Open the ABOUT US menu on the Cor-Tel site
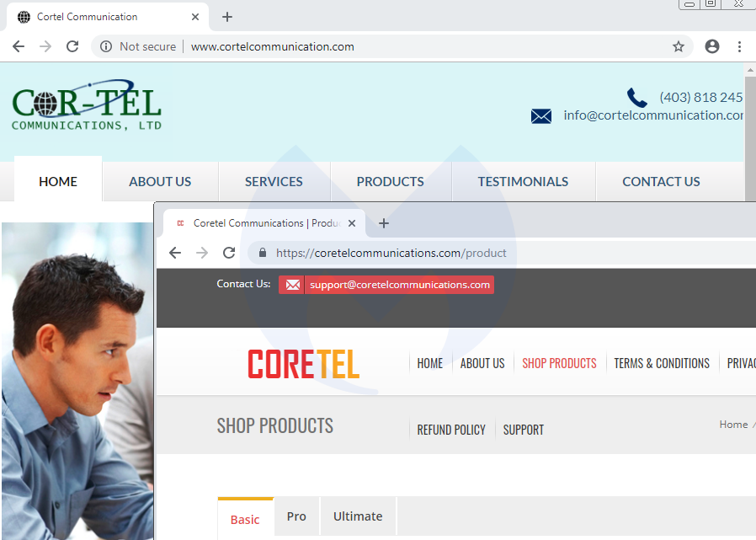Image resolution: width=756 pixels, height=540 pixels. 160,181
